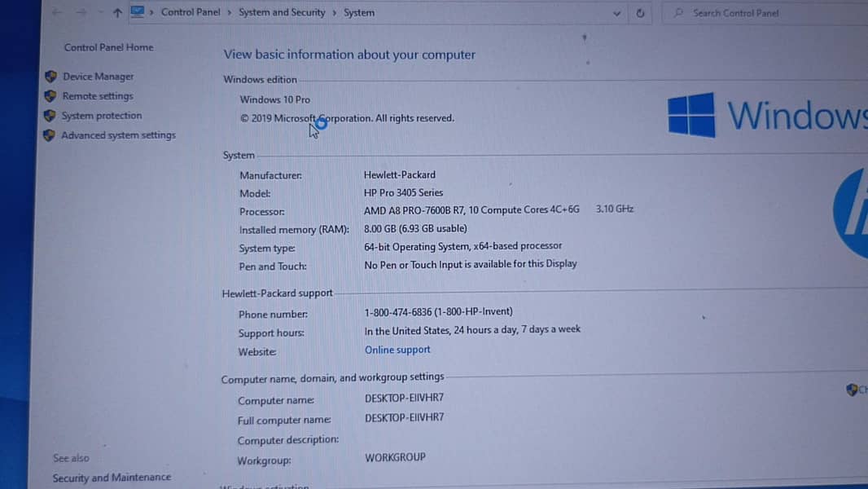868x489 pixels.
Task: Click the Windows logo graphic
Action: tap(691, 115)
